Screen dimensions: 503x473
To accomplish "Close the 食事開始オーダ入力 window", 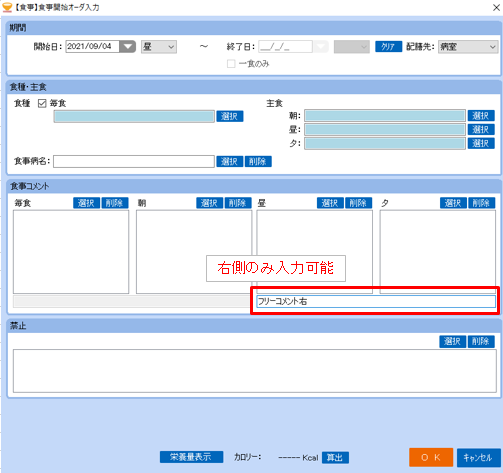I will pyautogui.click(x=496, y=7).
